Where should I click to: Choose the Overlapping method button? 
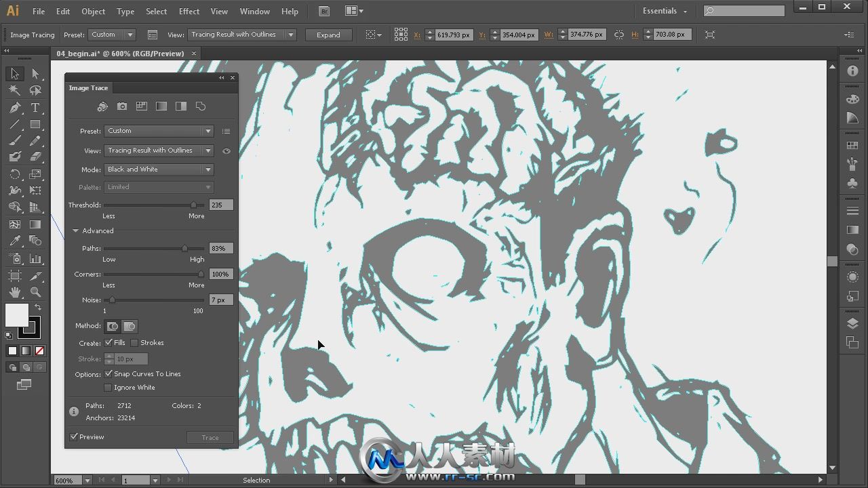(130, 326)
